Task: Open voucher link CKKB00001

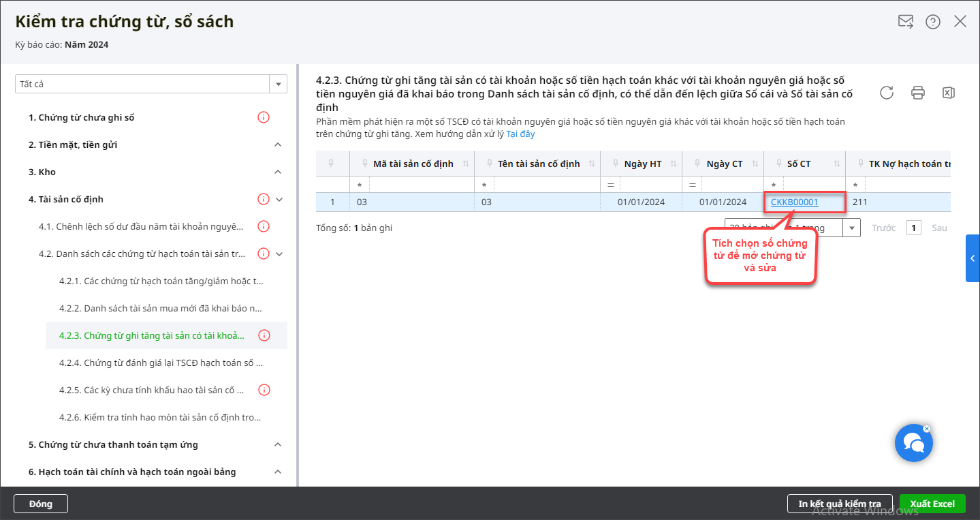Action: point(794,202)
